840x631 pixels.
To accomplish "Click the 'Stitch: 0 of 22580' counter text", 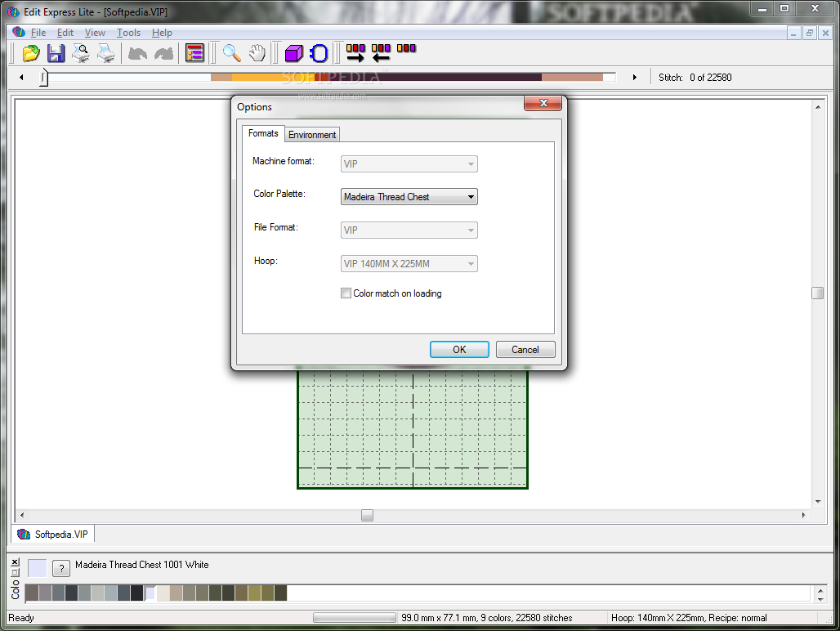I will pos(695,77).
